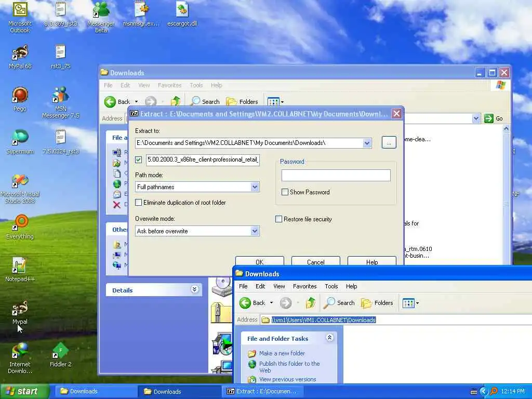Viewport: 532px width, 399px height.
Task: Open the msnmsgr.ex... desktop file
Action: (x=141, y=14)
